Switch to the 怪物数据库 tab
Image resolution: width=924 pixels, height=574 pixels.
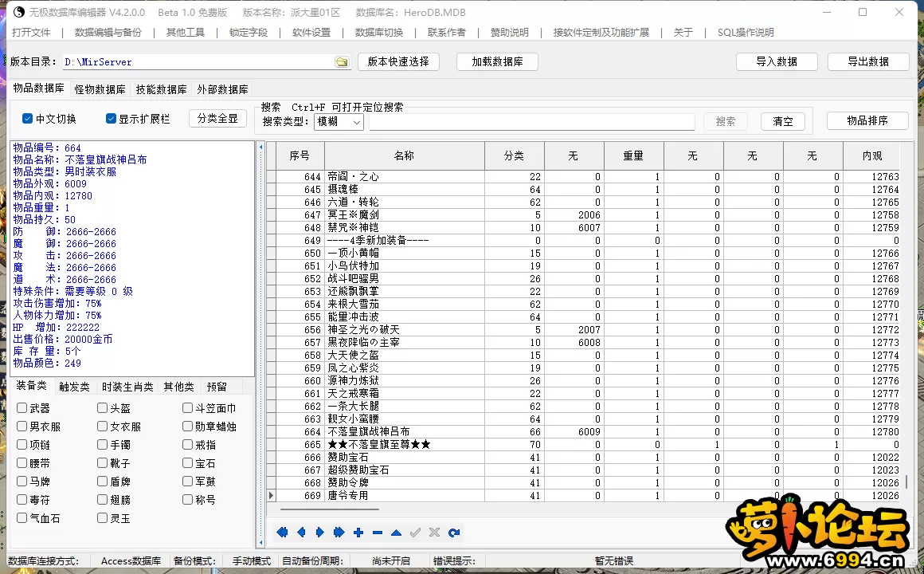pos(100,89)
